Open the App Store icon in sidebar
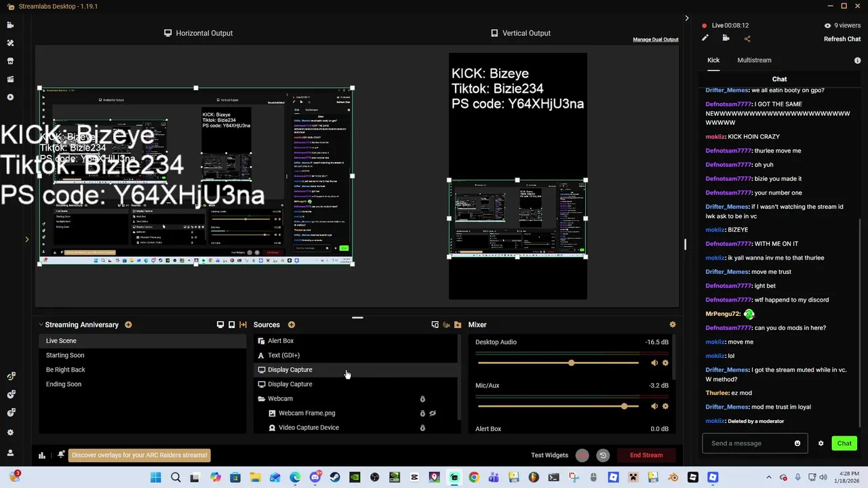Image resolution: width=868 pixels, height=488 pixels. 10,61
